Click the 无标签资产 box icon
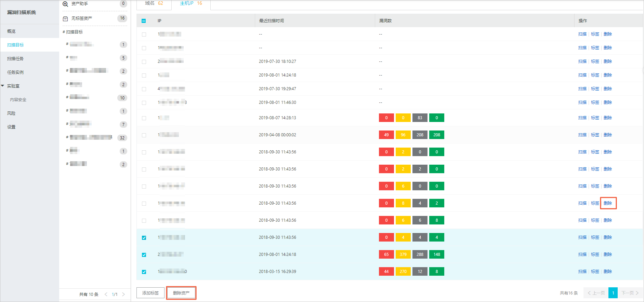Image resolution: width=644 pixels, height=302 pixels. pyautogui.click(x=65, y=18)
